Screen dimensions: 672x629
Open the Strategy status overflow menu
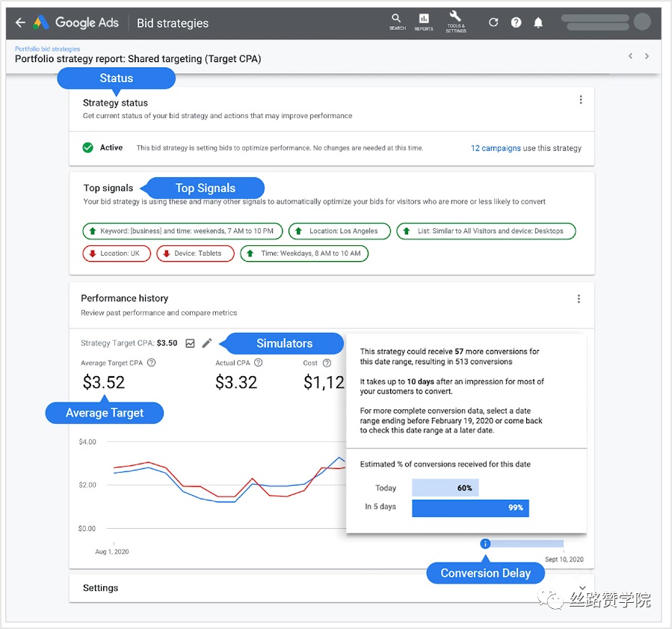pyautogui.click(x=581, y=99)
